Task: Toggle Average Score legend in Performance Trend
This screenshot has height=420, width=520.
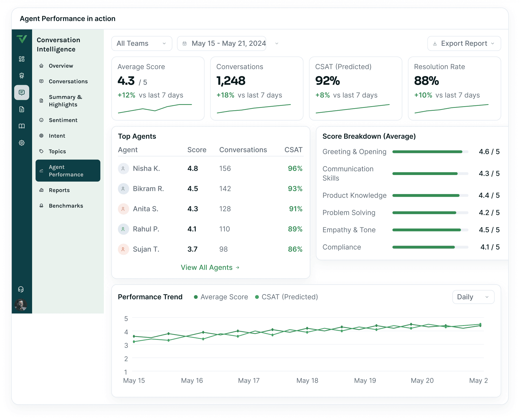Action: click(221, 297)
